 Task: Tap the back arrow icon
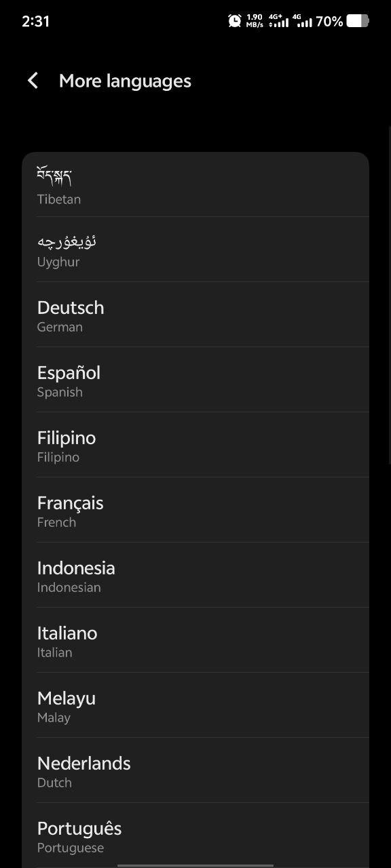click(33, 81)
